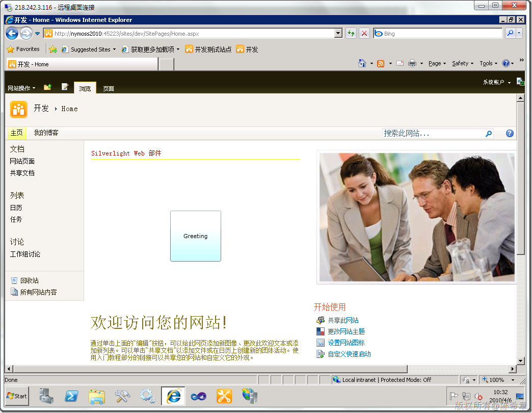The width and height of the screenshot is (532, 413).
Task: Open a new blank browser tab
Action: pyautogui.click(x=167, y=64)
